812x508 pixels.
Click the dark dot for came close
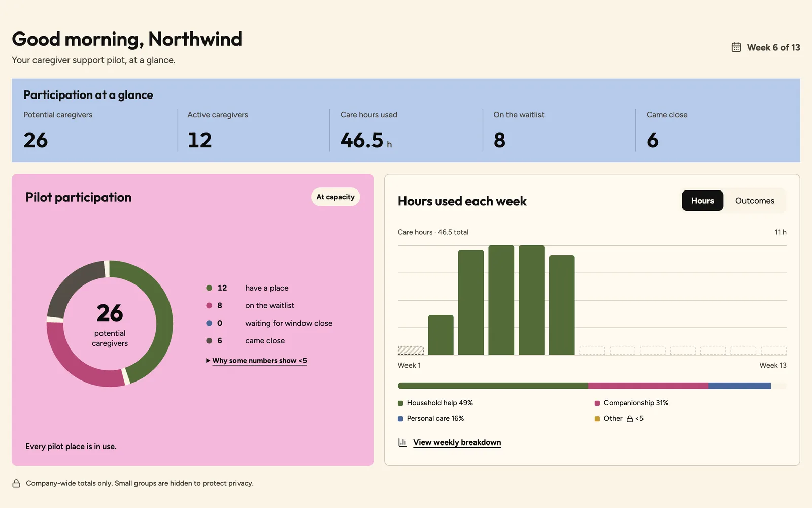tap(209, 341)
